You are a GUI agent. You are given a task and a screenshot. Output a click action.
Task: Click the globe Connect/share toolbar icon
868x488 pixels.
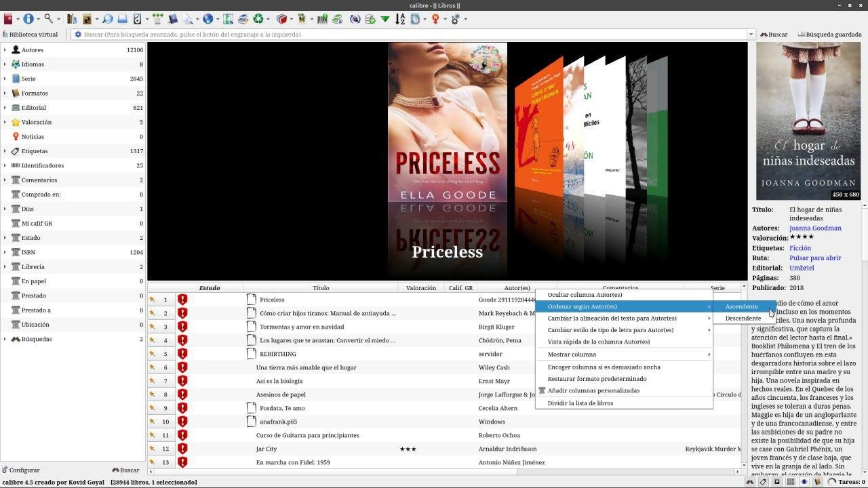pos(208,19)
